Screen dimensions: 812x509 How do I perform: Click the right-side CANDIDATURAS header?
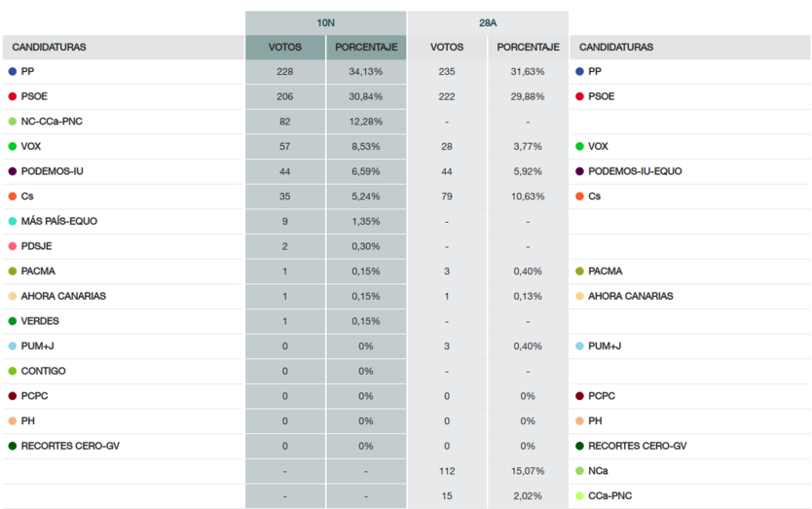(616, 47)
